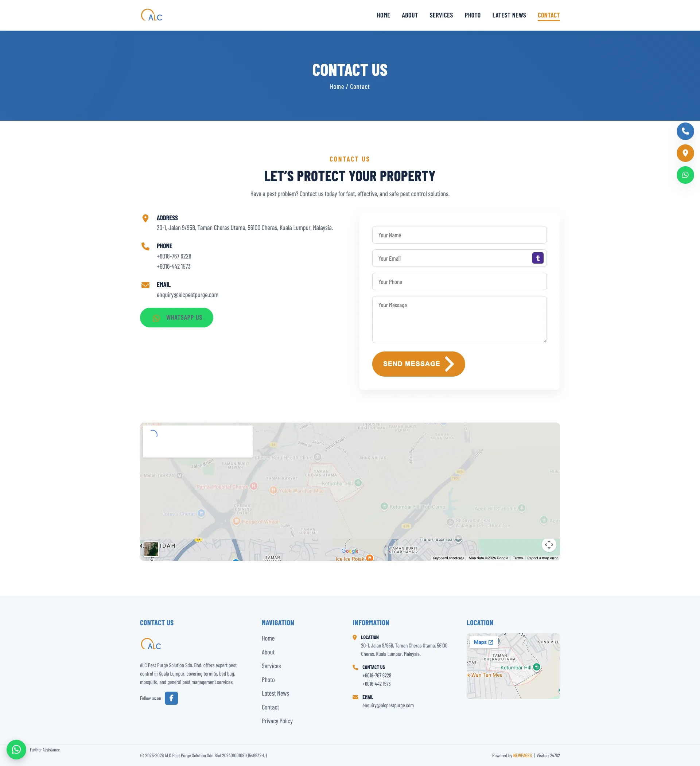Click the WhatsApp Us button
The height and width of the screenshot is (766, 700).
[176, 318]
